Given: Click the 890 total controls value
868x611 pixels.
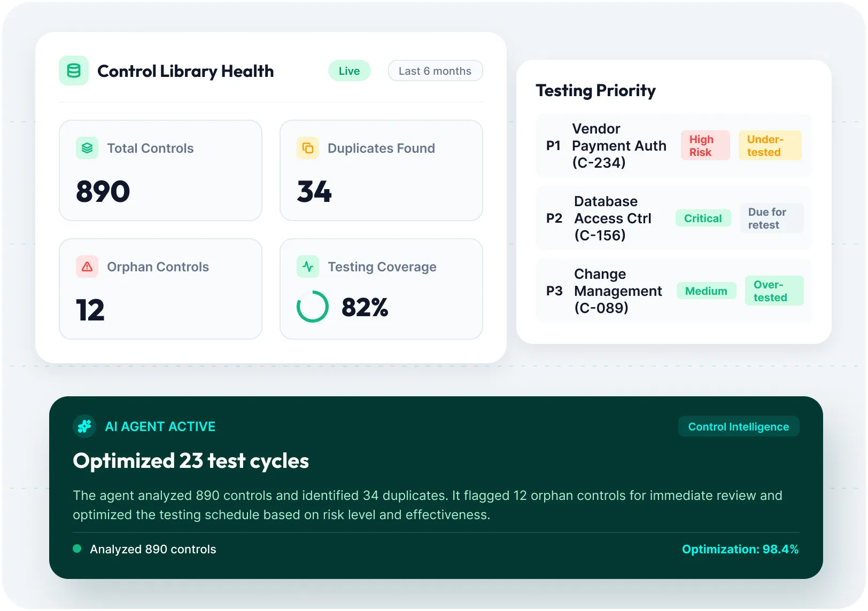Looking at the screenshot, I should click(103, 191).
